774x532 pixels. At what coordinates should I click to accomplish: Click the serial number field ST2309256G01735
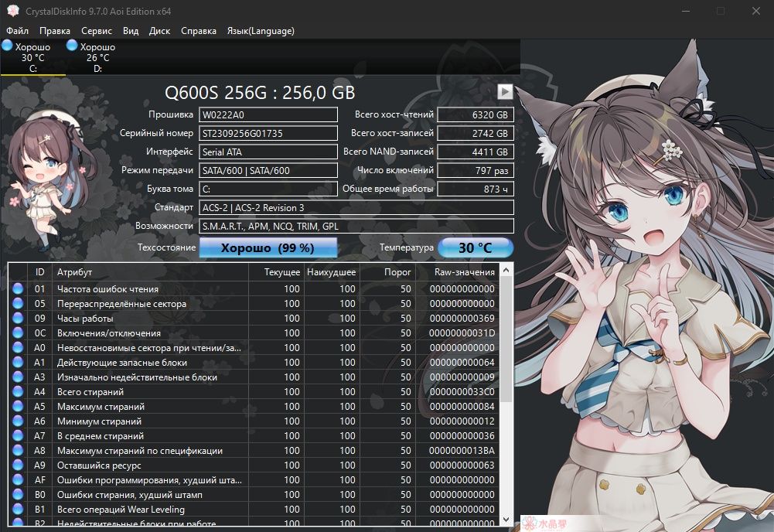[268, 133]
